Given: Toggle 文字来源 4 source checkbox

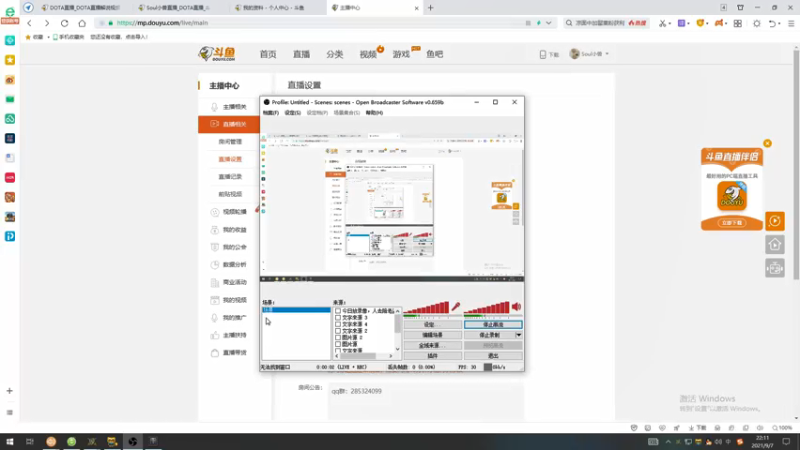Looking at the screenshot, I should (338, 324).
